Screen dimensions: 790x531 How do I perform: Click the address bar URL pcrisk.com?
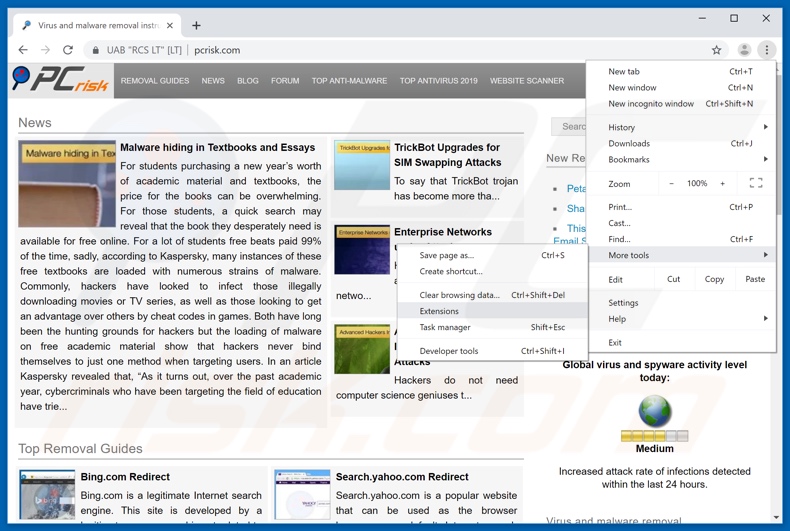217,50
